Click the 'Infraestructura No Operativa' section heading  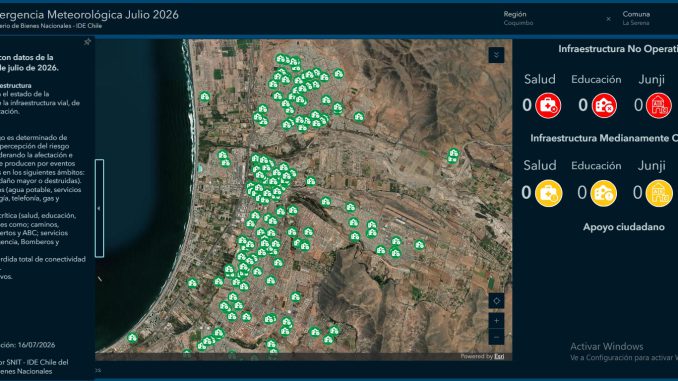tap(618, 49)
